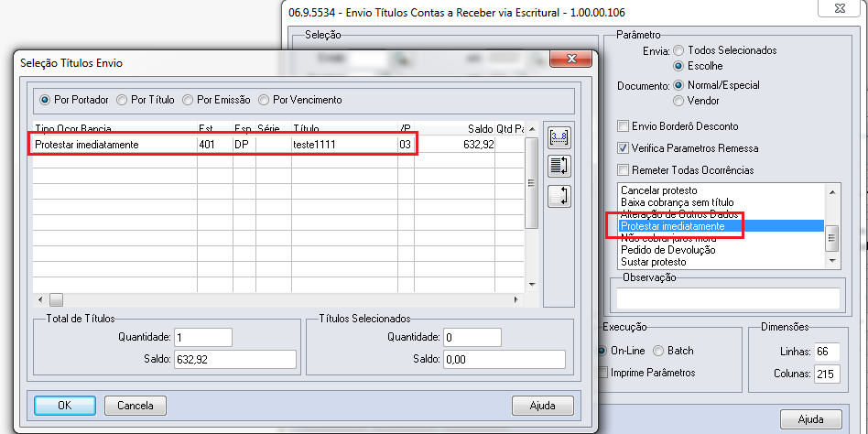Select Vendor document option
The image size is (868, 434).
(x=678, y=101)
